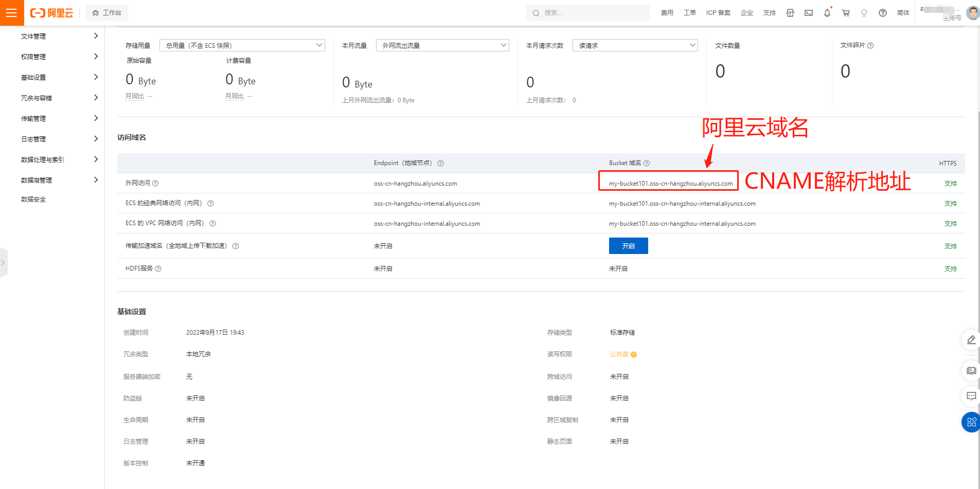Click the 本地冗余 redundancy type value
The width and height of the screenshot is (980, 489).
point(199,354)
